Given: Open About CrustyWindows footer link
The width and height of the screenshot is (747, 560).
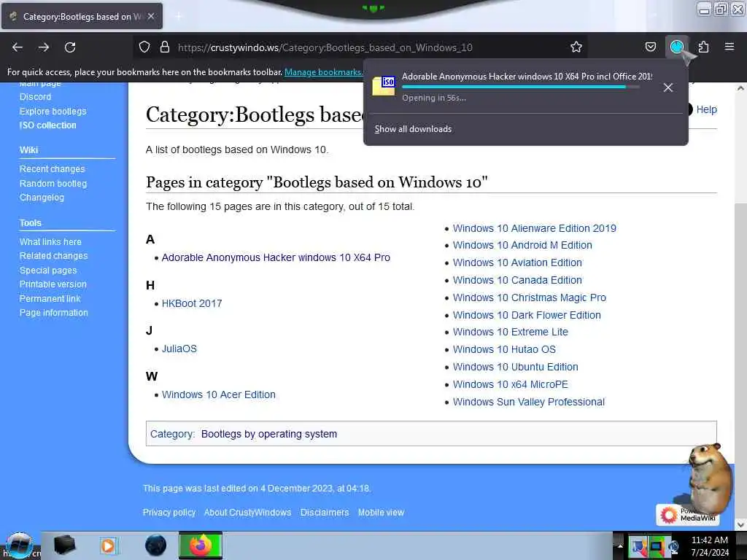Looking at the screenshot, I should [248, 513].
